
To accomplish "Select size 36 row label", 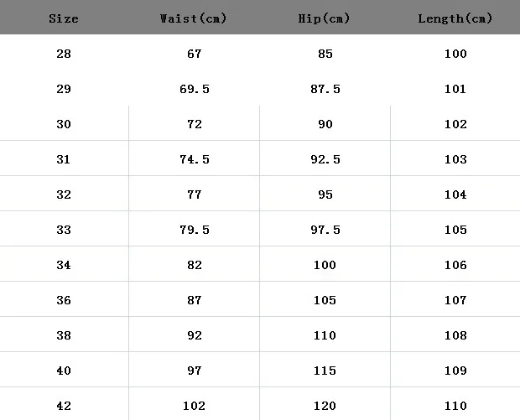I will pos(64,300).
